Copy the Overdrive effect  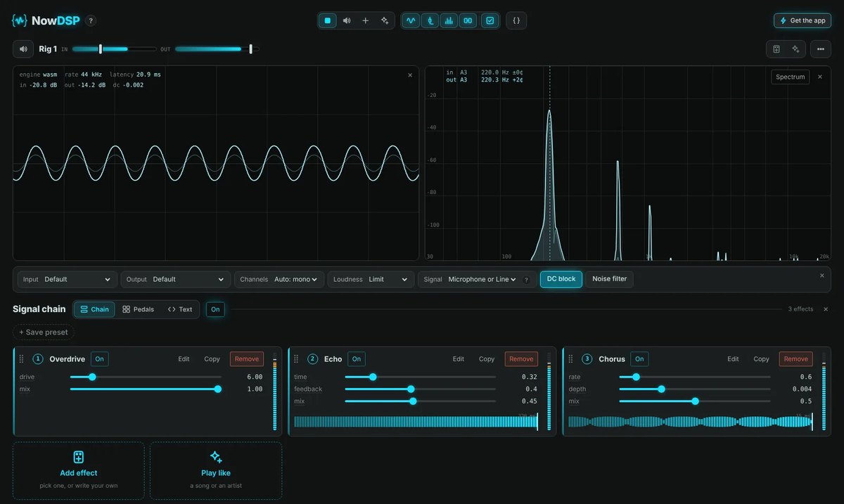tap(212, 359)
